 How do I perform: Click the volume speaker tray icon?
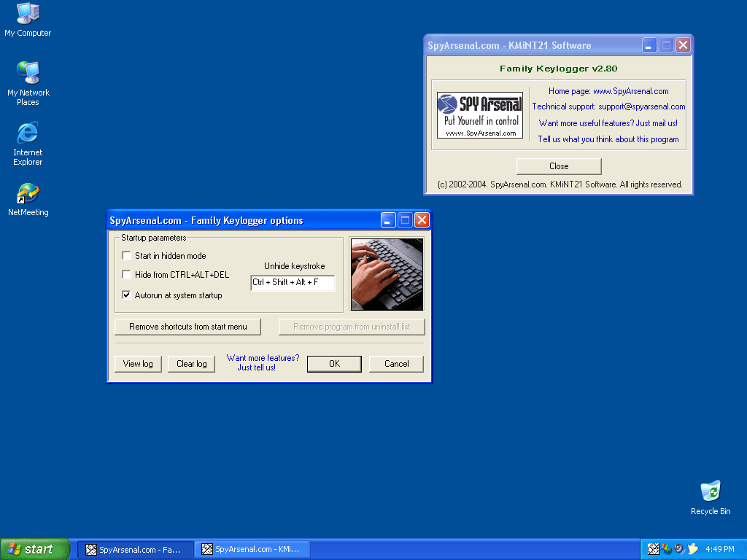click(x=678, y=549)
